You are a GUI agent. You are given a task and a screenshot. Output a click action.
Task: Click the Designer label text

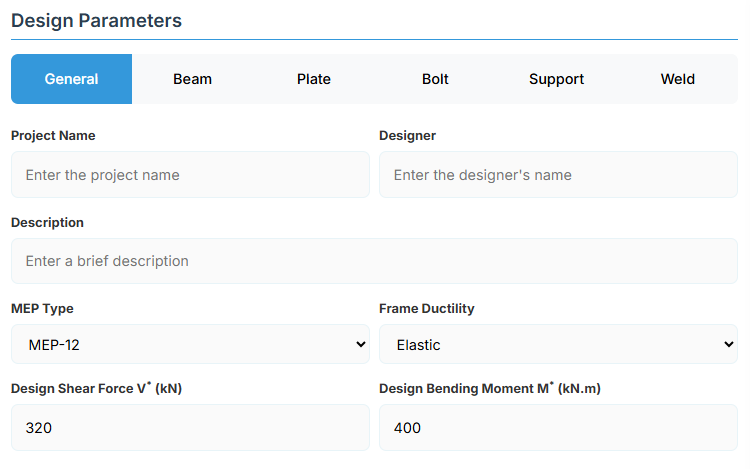tap(407, 135)
